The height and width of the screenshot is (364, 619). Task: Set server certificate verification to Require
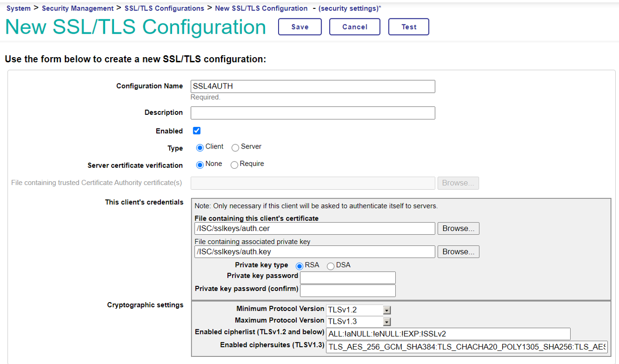click(234, 165)
